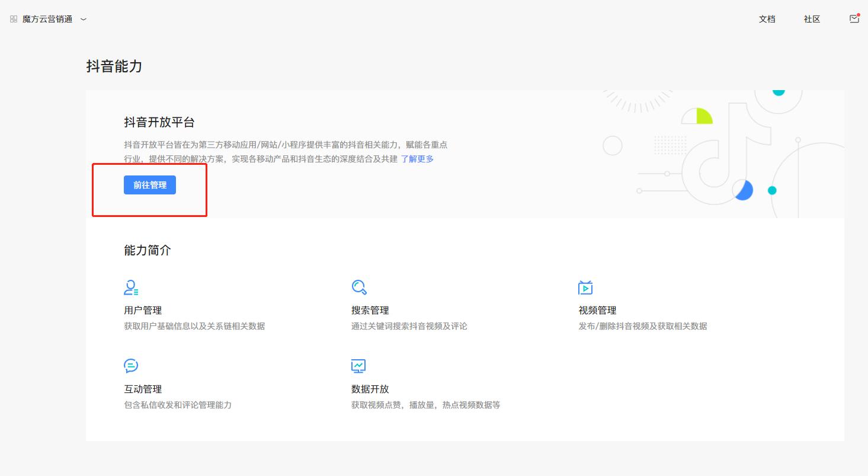The image size is (868, 476).
Task: Click the 抖音开放平台 section heading
Action: (x=159, y=122)
